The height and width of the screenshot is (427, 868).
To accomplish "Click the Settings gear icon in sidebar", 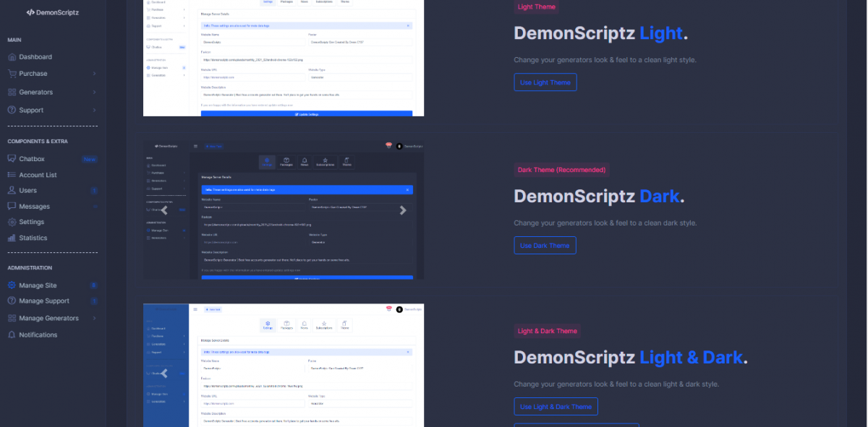I will [12, 222].
